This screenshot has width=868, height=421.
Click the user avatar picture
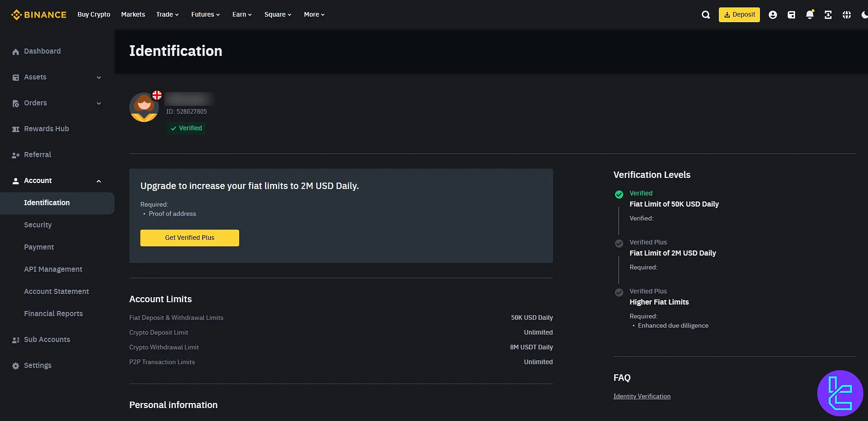coord(144,107)
